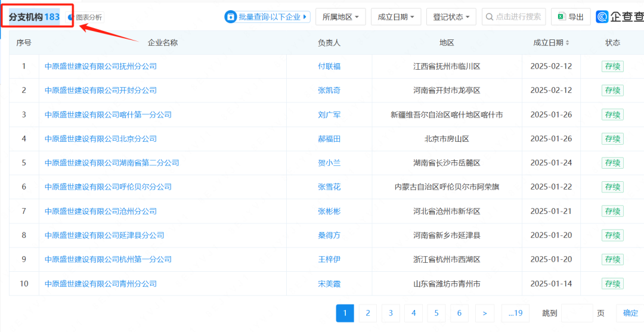The width and height of the screenshot is (644, 332).
Task: Sort by 成立日期 column arrows
Action: coord(568,43)
